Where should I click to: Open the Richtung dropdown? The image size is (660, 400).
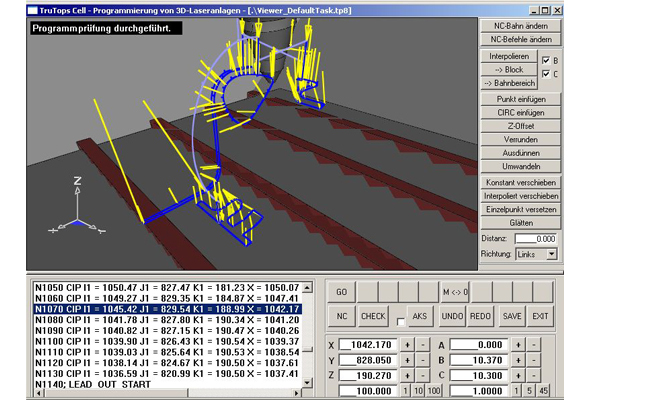point(552,255)
